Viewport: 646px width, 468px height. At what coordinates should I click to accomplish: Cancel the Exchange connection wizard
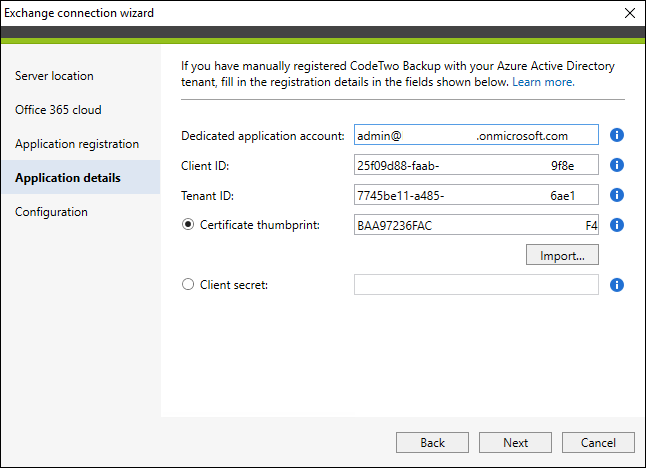click(598, 442)
